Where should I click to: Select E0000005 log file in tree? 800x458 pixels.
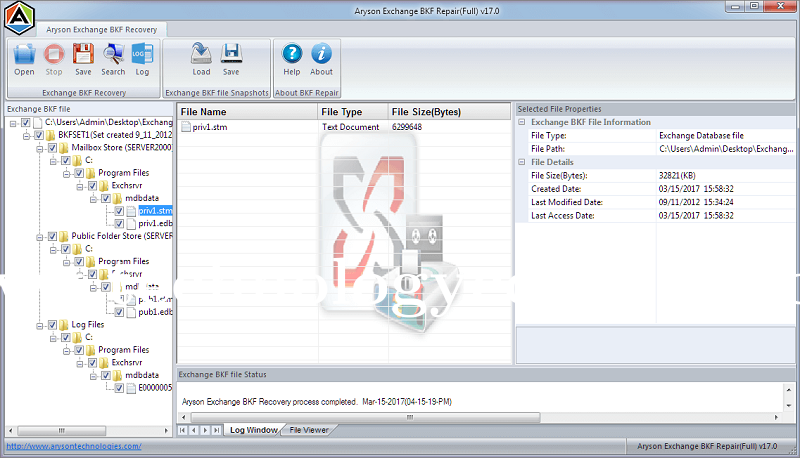tap(155, 388)
